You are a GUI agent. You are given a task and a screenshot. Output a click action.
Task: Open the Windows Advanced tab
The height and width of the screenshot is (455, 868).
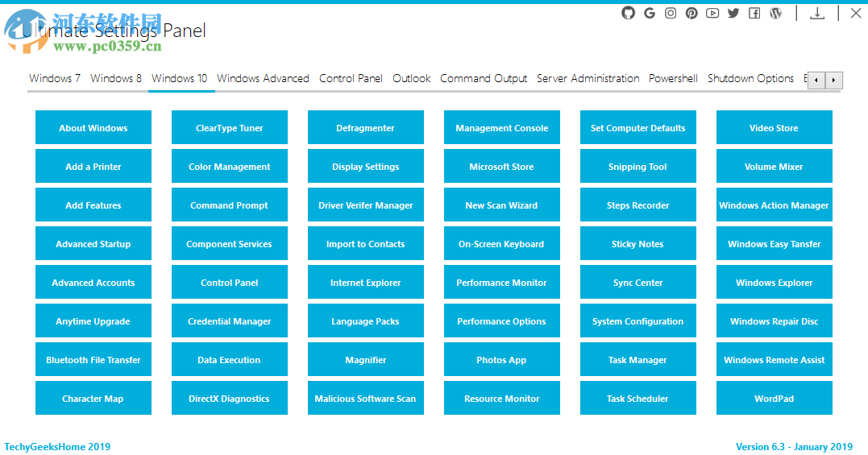click(x=263, y=78)
